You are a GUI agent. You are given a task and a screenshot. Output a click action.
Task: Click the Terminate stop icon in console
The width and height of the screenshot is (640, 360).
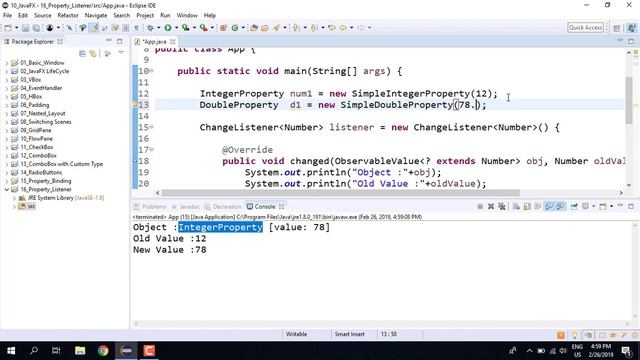(480, 207)
